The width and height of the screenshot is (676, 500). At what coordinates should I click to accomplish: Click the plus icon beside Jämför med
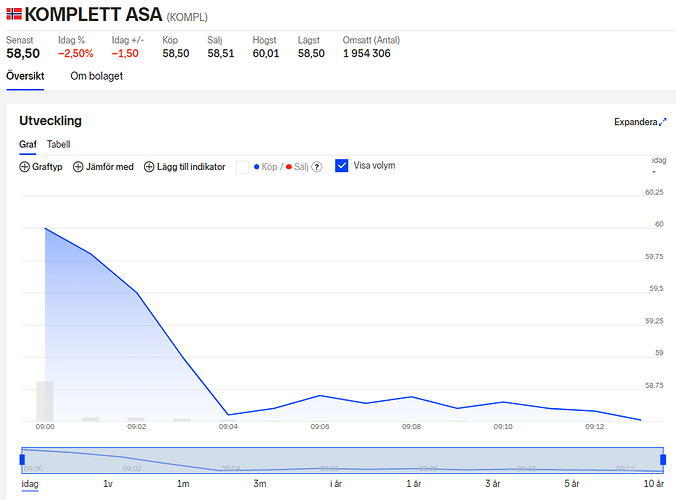click(78, 167)
